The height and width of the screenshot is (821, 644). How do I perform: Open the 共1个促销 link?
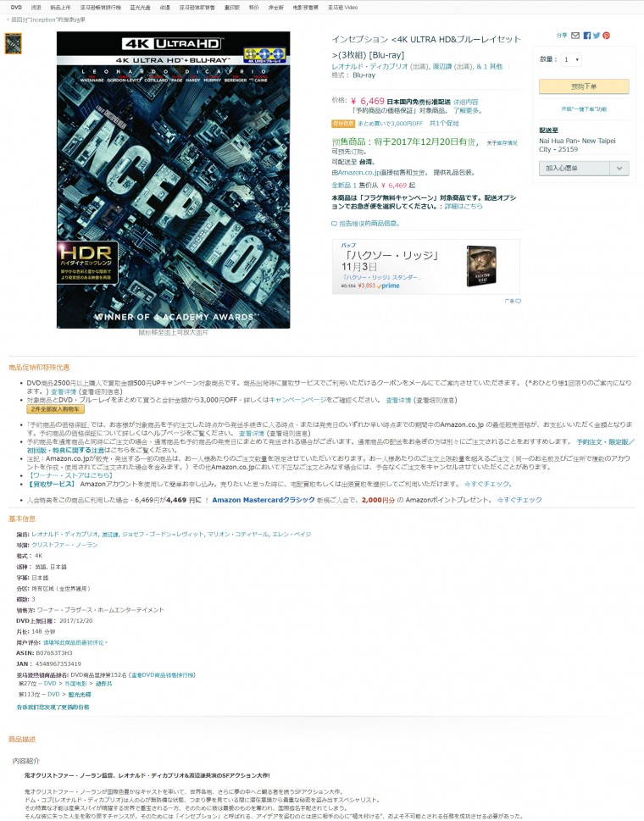point(444,124)
